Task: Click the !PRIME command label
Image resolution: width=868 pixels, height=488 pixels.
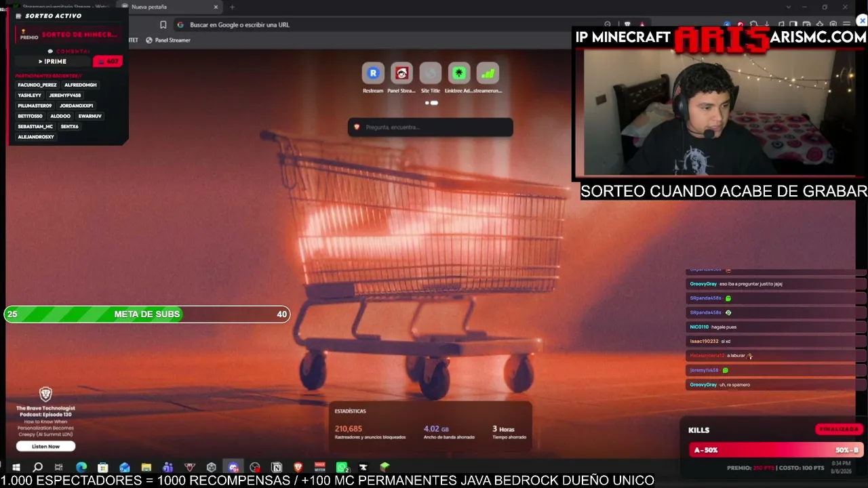Action: coord(53,62)
